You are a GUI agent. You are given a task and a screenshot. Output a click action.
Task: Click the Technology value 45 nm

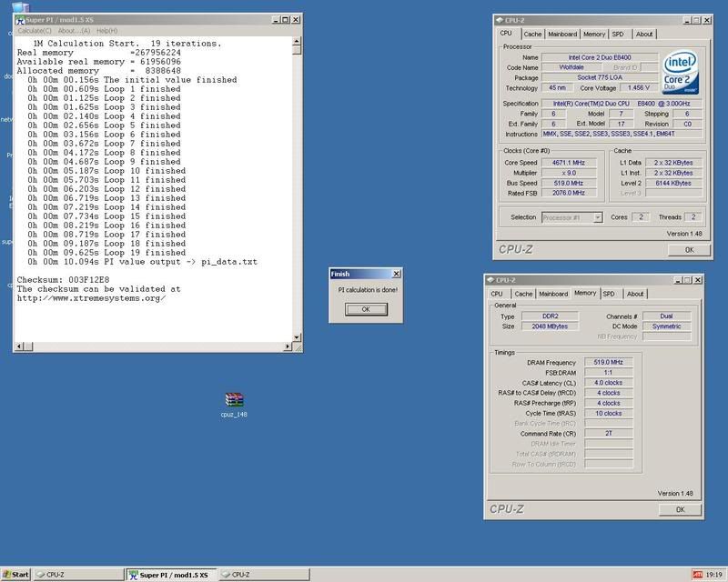(x=557, y=87)
